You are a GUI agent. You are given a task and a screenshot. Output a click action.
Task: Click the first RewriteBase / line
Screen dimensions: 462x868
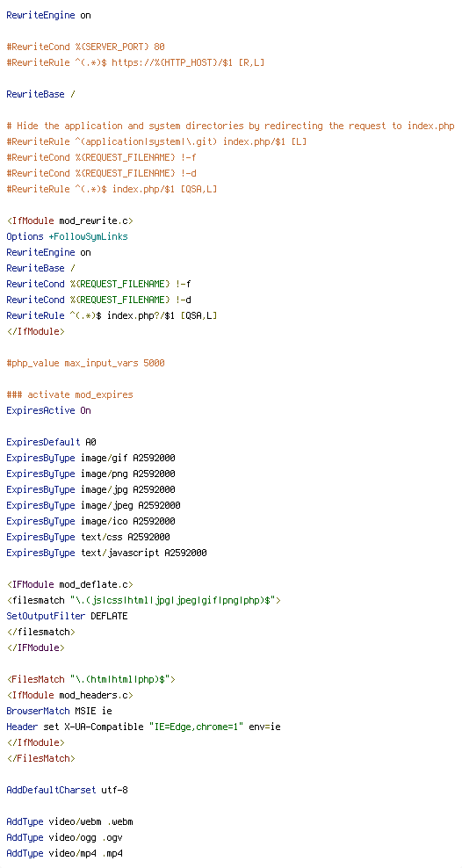click(x=41, y=94)
